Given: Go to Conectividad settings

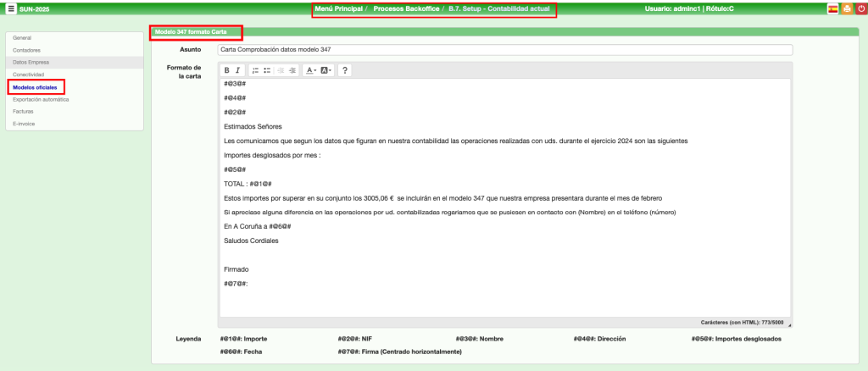Looking at the screenshot, I should 29,75.
